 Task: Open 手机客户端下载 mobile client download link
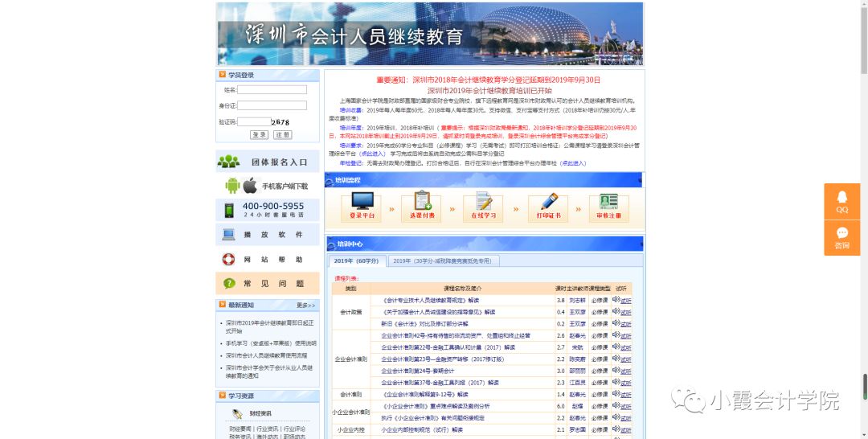click(285, 187)
